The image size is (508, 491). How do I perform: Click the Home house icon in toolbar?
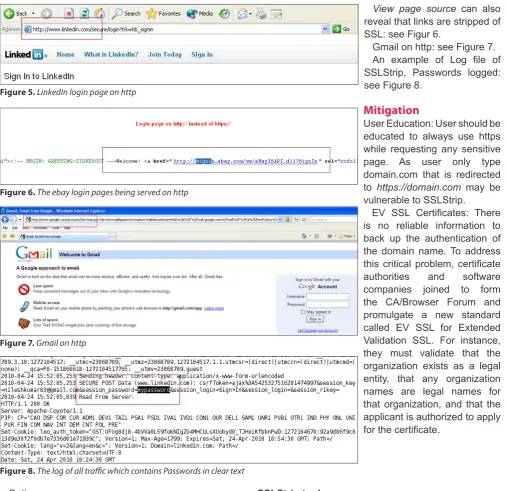click(x=99, y=13)
